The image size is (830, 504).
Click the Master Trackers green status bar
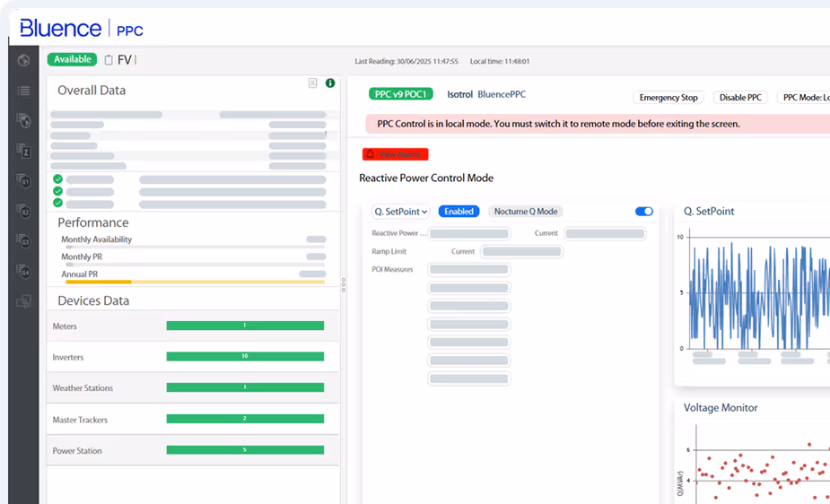[x=245, y=419]
